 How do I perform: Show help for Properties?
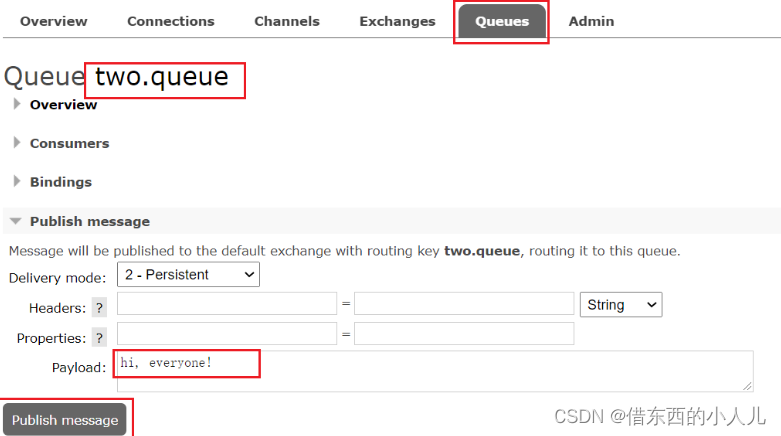pyautogui.click(x=100, y=338)
